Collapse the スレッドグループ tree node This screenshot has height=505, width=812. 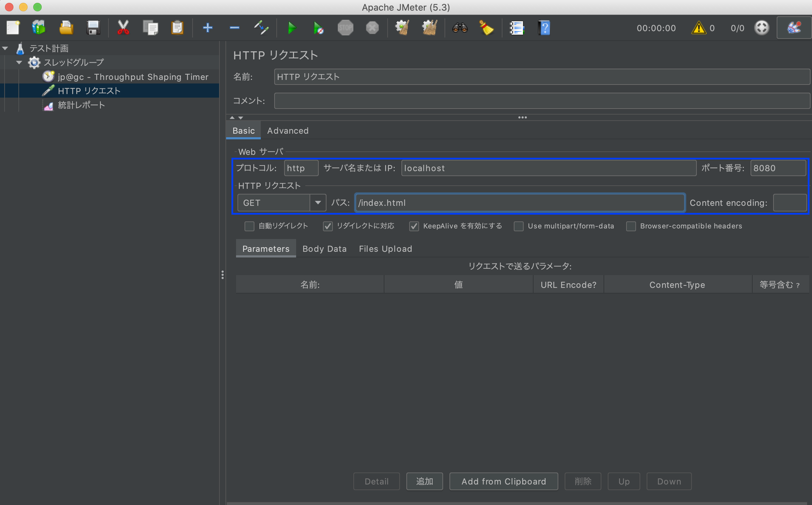coord(19,63)
